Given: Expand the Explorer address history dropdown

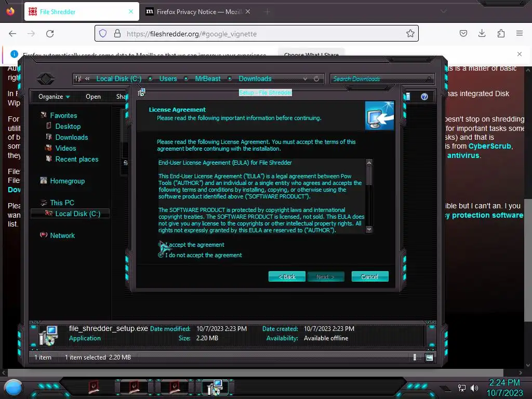Looking at the screenshot, I should 305,79.
